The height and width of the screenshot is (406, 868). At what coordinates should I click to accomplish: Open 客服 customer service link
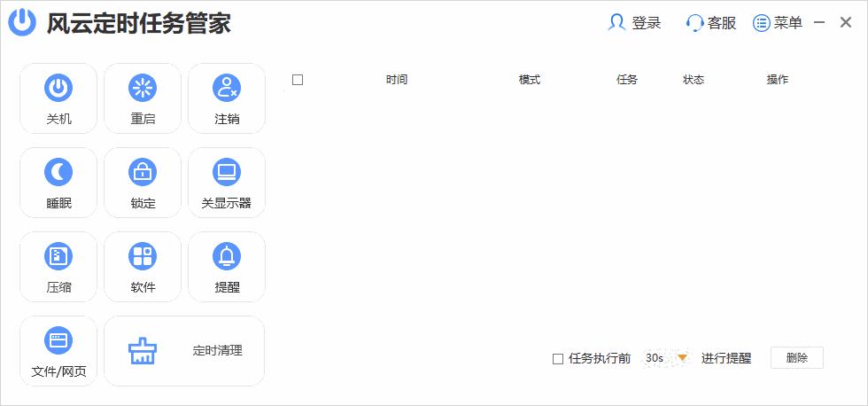[722, 23]
